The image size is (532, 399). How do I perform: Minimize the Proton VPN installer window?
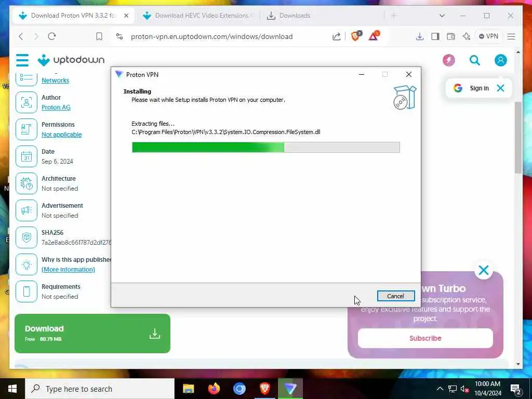click(362, 74)
